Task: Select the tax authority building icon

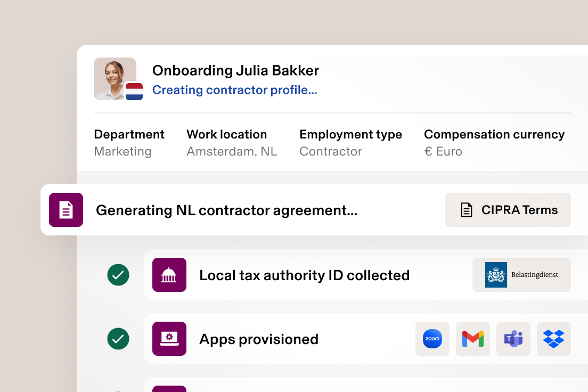Action: tap(169, 275)
